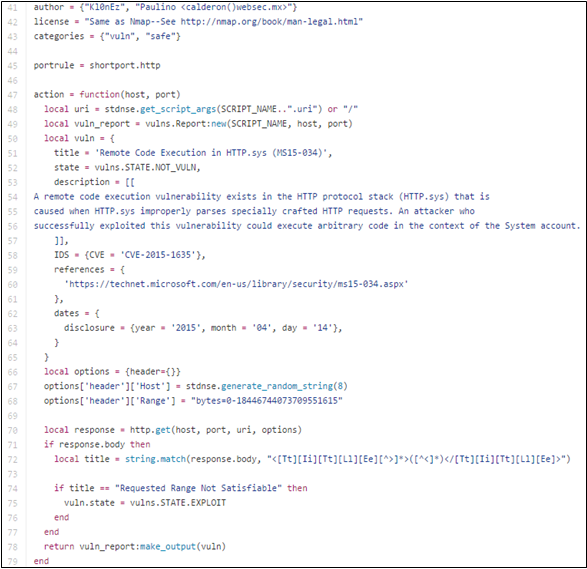Click the words 'protocol stack' on line 54
This screenshot has width=587, height=569.
point(358,197)
